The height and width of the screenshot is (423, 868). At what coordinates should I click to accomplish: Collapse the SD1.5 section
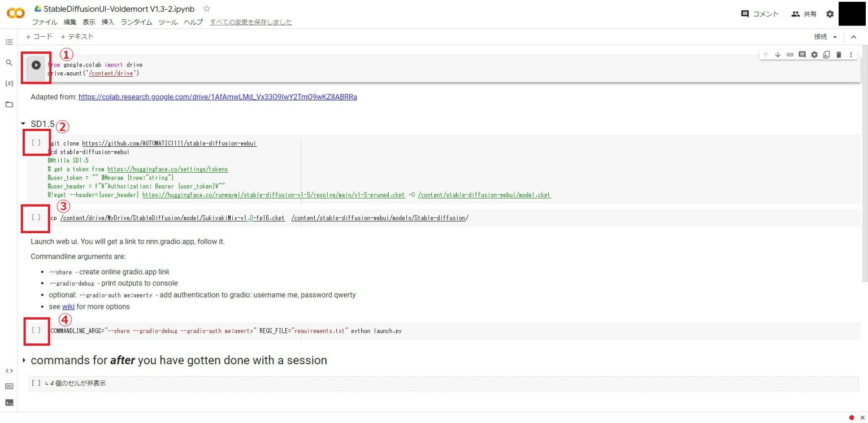tap(23, 124)
